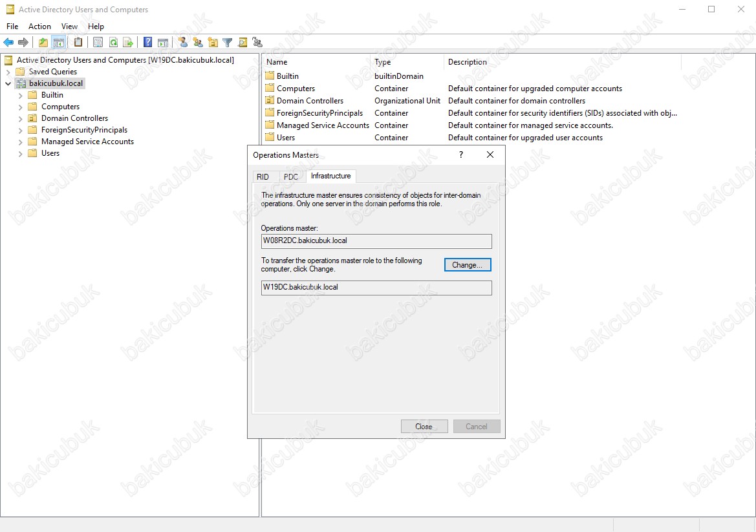The width and height of the screenshot is (756, 532).
Task: Switch to the RID tab
Action: point(263,177)
